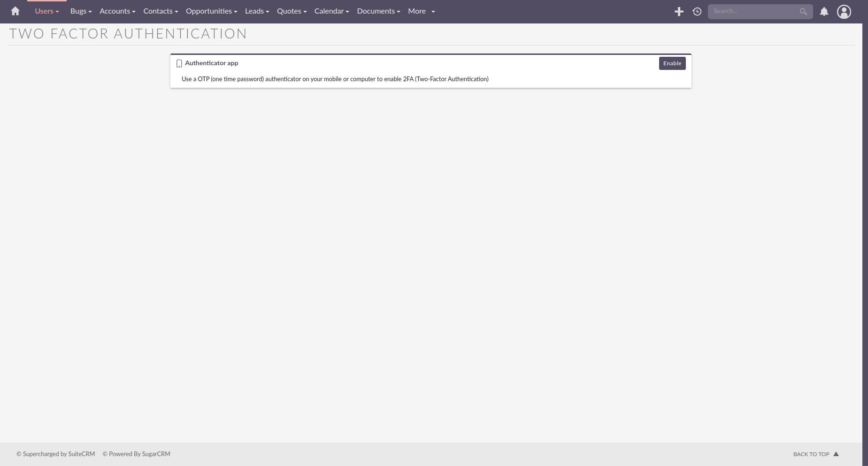
Task: Click the home icon in navigation bar
Action: coord(15,11)
